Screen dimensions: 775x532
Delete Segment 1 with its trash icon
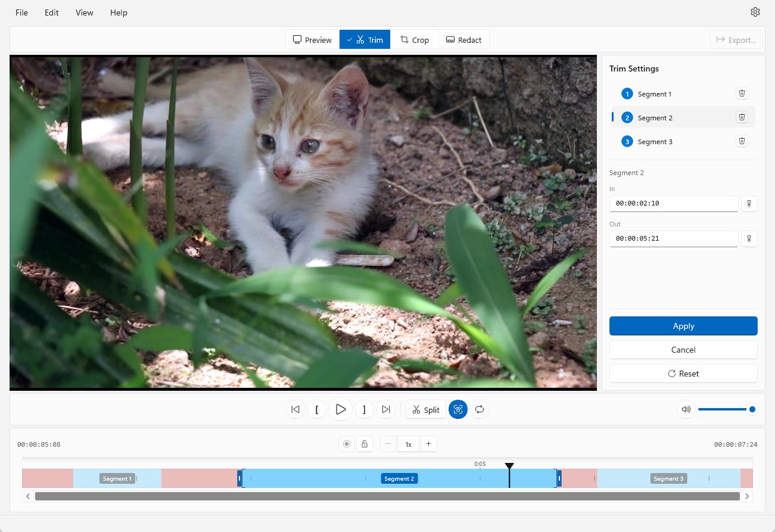[742, 94]
